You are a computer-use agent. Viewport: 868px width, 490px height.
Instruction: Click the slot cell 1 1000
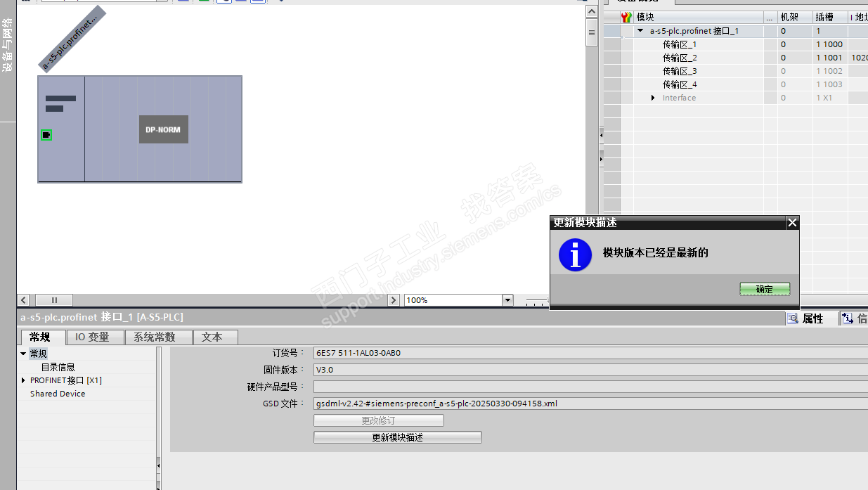pyautogui.click(x=829, y=44)
